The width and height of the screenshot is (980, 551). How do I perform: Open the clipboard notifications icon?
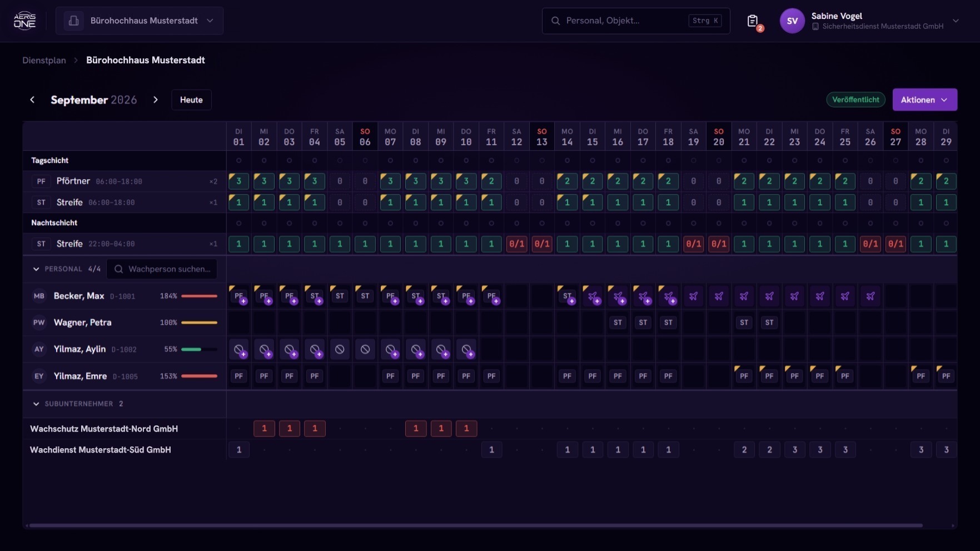pyautogui.click(x=753, y=21)
